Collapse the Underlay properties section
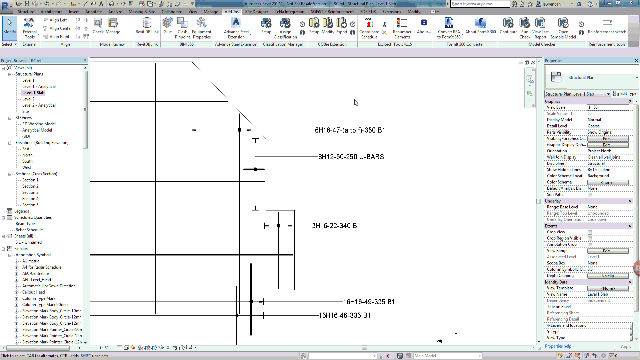This screenshot has width=640, height=360. coord(630,201)
